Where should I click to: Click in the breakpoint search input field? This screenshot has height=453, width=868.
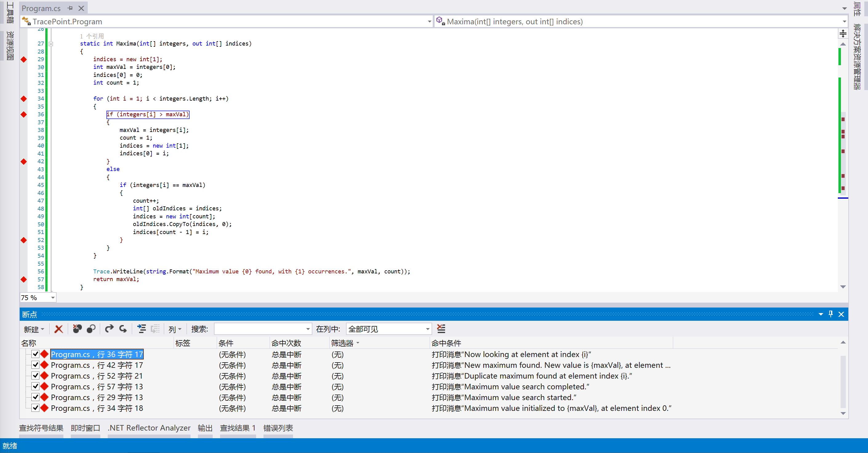pos(259,329)
